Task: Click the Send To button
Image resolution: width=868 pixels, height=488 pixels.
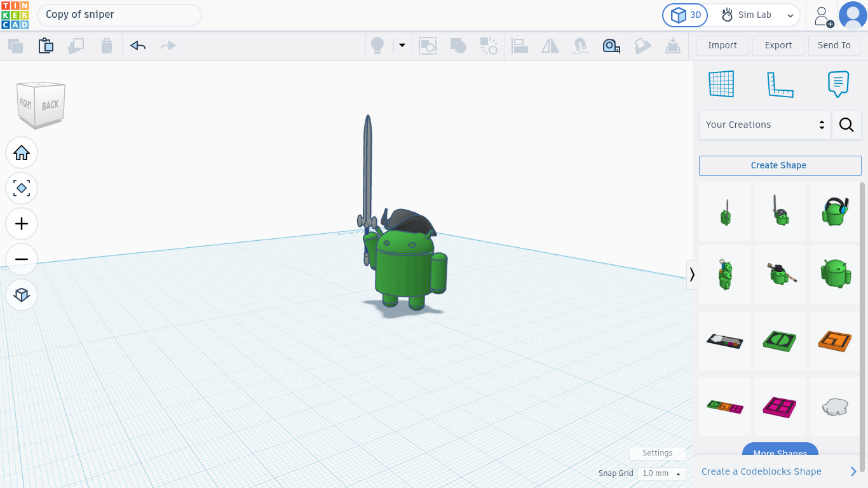Action: click(834, 46)
